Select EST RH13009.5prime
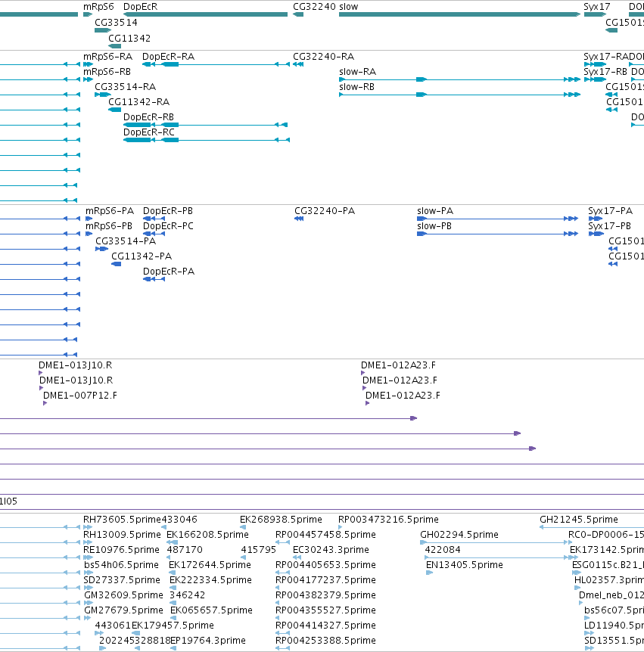Viewport: 644px width, 652px height. pos(122,535)
